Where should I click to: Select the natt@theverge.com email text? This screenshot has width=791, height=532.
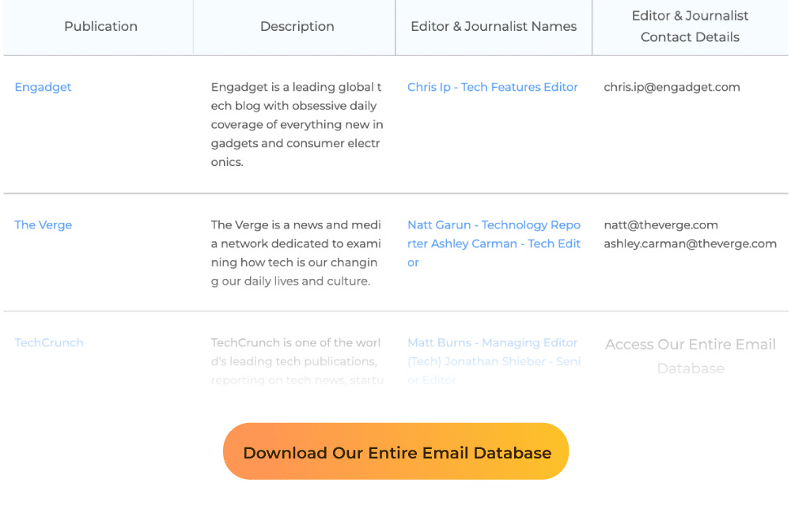[660, 225]
